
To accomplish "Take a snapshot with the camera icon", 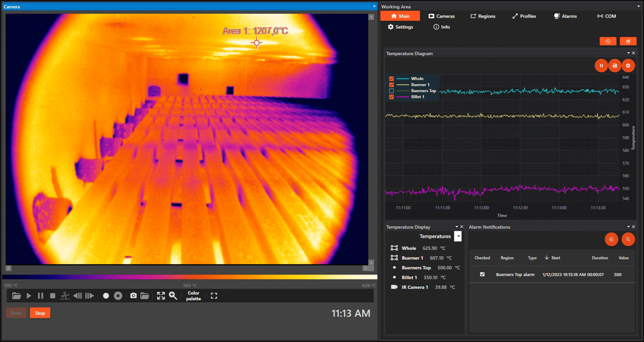I will point(133,295).
